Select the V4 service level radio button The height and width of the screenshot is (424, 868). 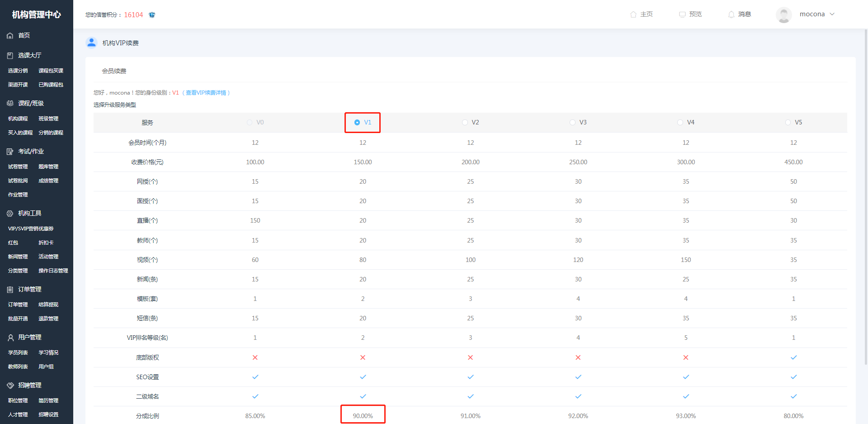(680, 123)
